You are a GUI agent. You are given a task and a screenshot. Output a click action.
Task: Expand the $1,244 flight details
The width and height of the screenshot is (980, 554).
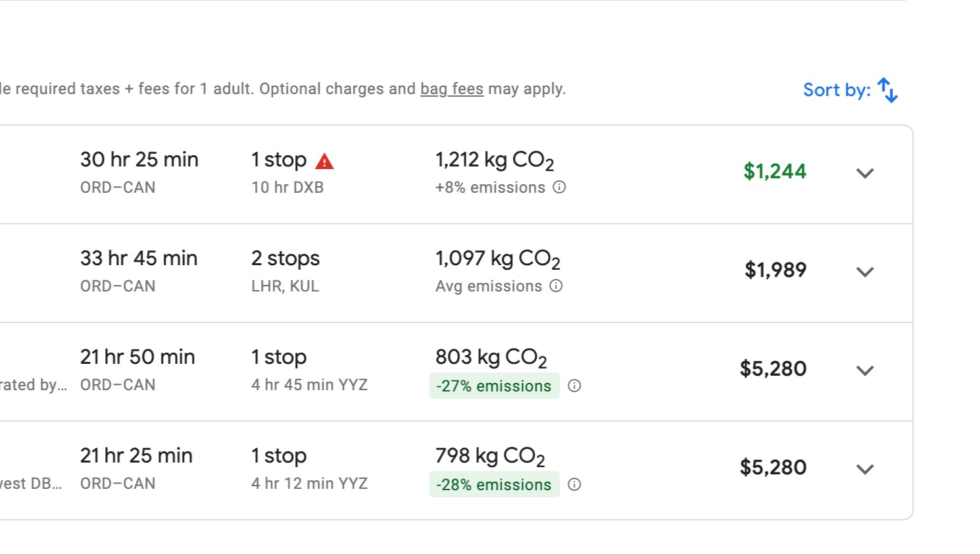coord(865,173)
